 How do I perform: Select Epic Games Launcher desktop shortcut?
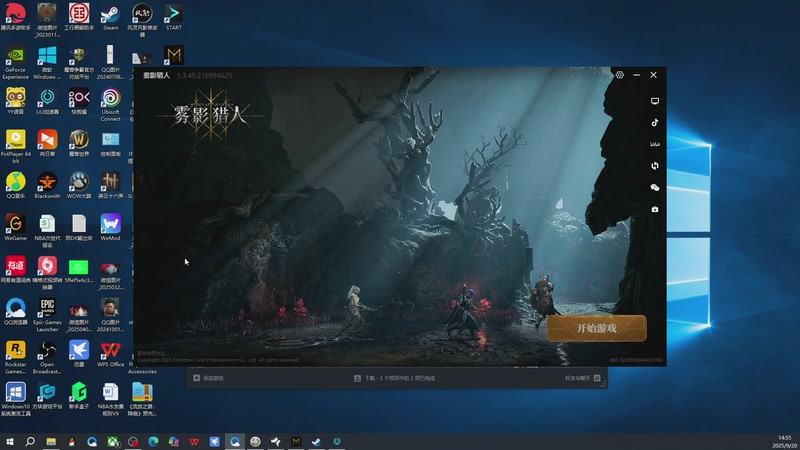tap(47, 315)
